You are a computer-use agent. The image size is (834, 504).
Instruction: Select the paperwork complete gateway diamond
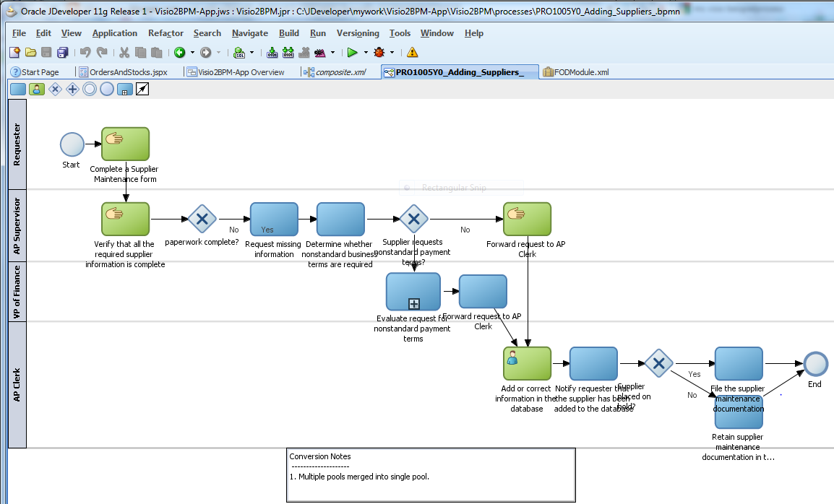(202, 219)
